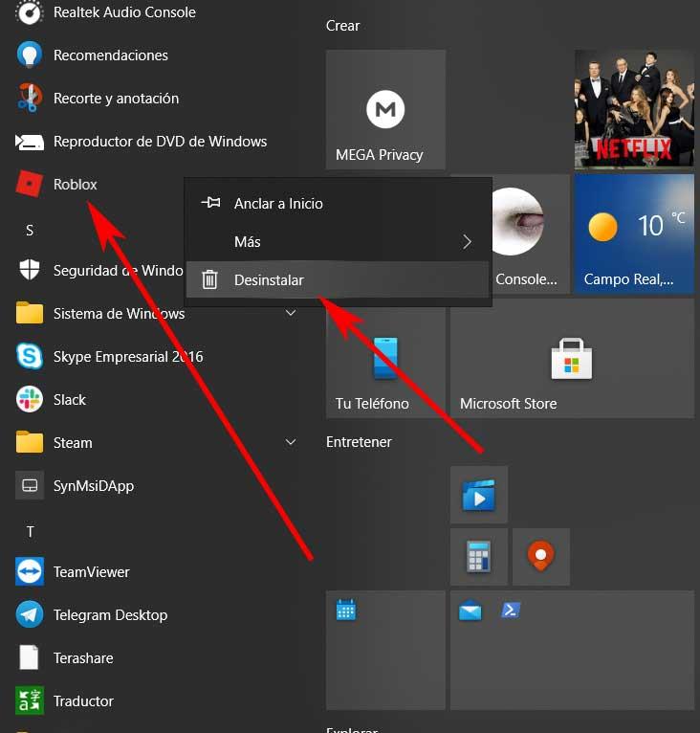Image resolution: width=700 pixels, height=733 pixels.
Task: Select Anclar a Inicio in context menu
Action: click(x=338, y=204)
